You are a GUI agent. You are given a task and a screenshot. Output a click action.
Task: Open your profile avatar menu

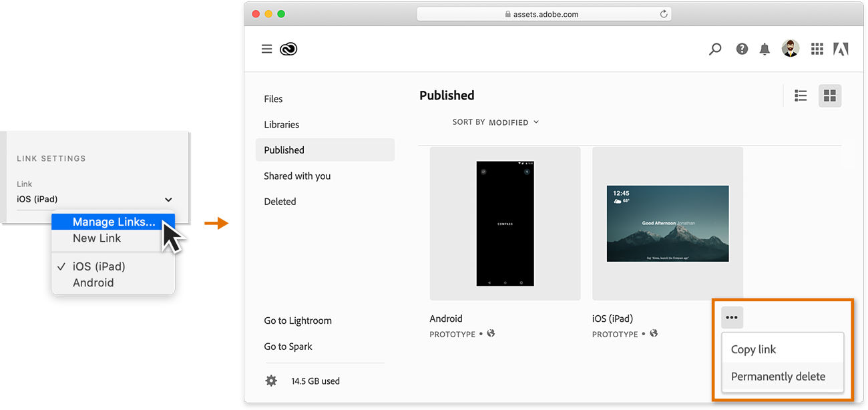pyautogui.click(x=791, y=48)
